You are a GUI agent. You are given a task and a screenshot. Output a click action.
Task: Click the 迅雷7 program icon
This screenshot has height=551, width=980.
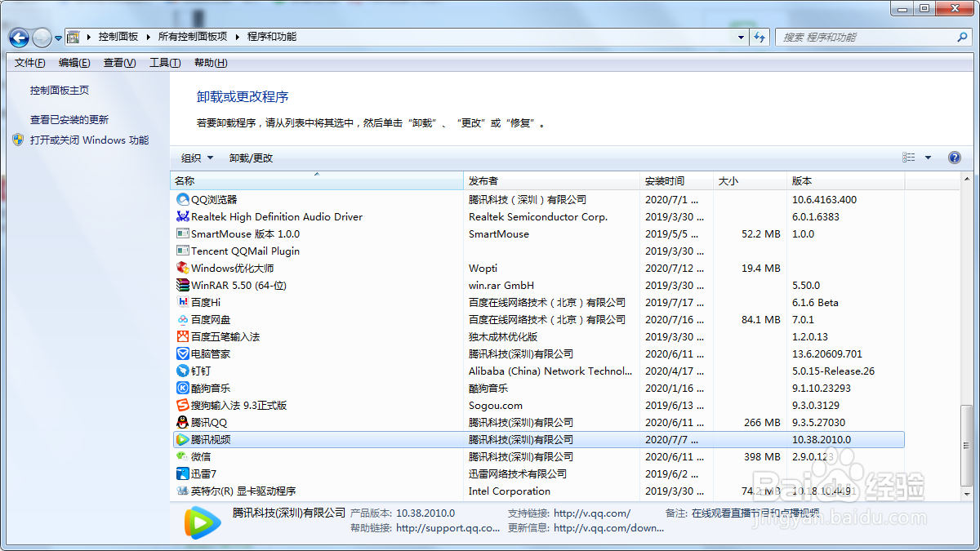tap(183, 473)
